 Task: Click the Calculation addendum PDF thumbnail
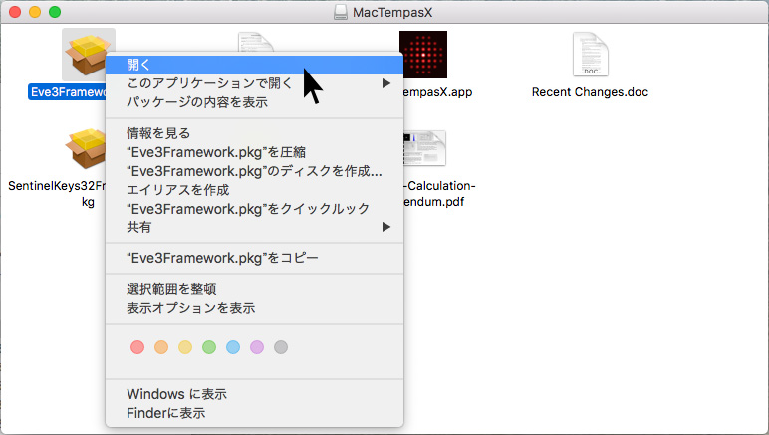(425, 151)
